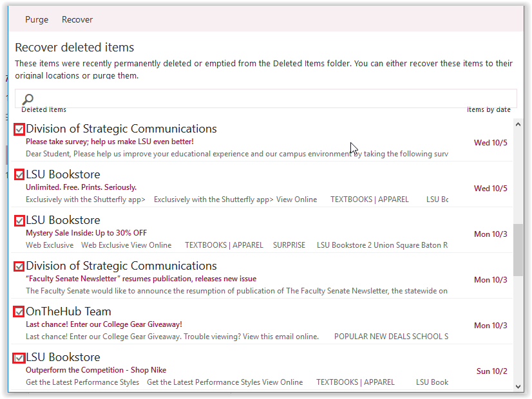Uncheck the Faculty Senate Newsletter email checkbox
532x399 pixels.
coord(19,266)
